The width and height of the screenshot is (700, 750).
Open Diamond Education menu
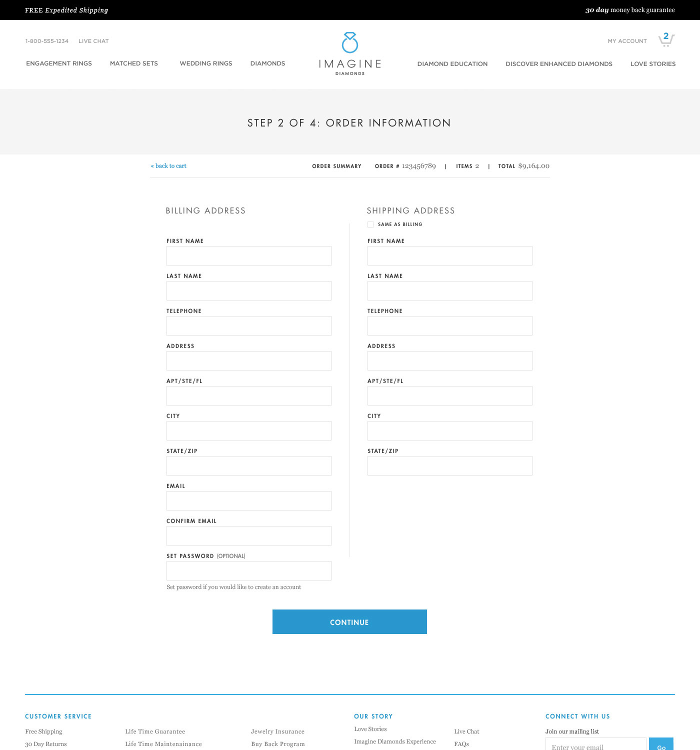click(x=452, y=64)
